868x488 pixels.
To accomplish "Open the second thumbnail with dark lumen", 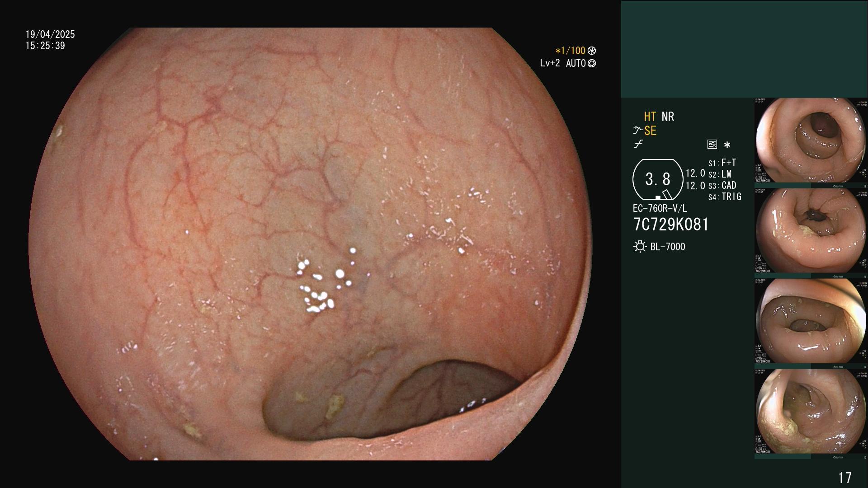I will 811,231.
